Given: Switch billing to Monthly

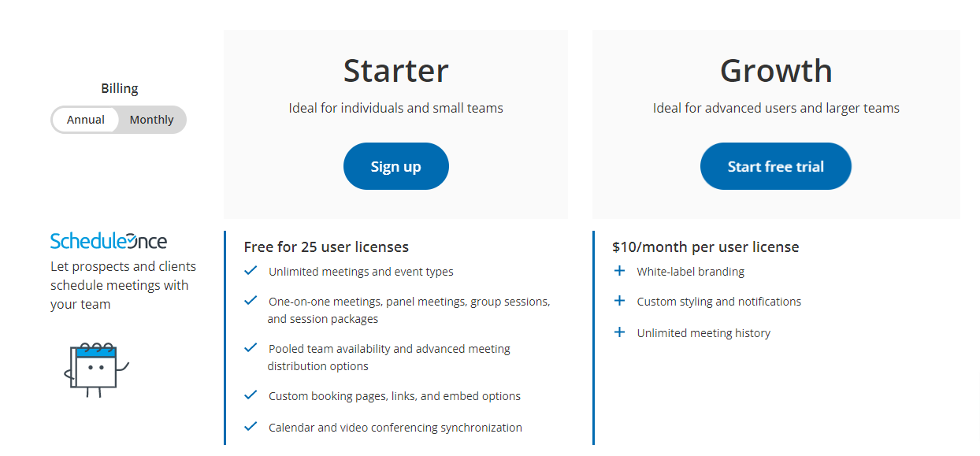Looking at the screenshot, I should [151, 120].
